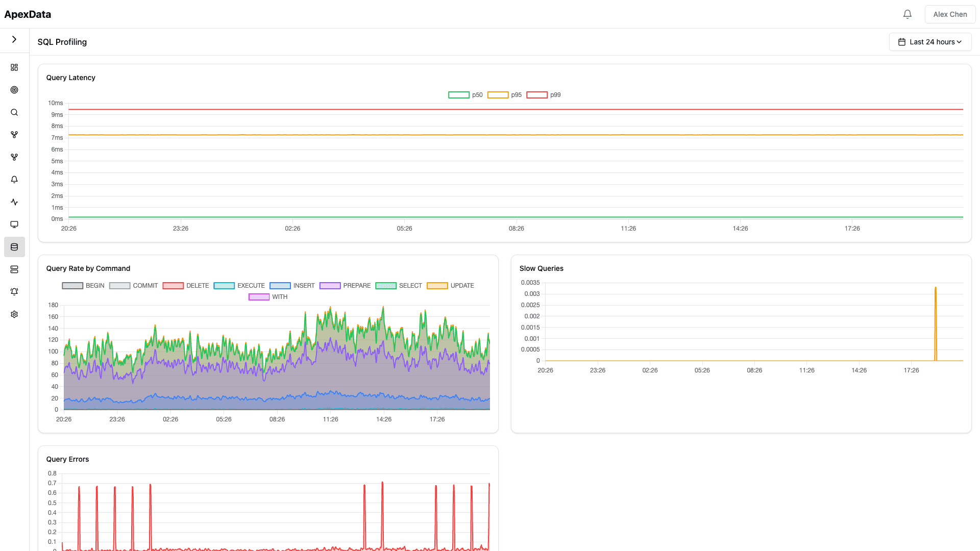Open the Last 24 hours time range dropdown
The width and height of the screenshot is (980, 551).
point(930,41)
